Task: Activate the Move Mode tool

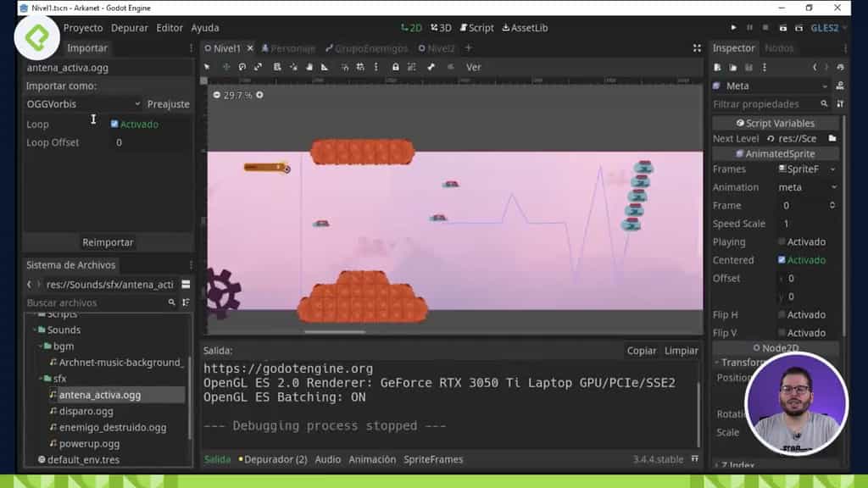Action: (x=225, y=67)
